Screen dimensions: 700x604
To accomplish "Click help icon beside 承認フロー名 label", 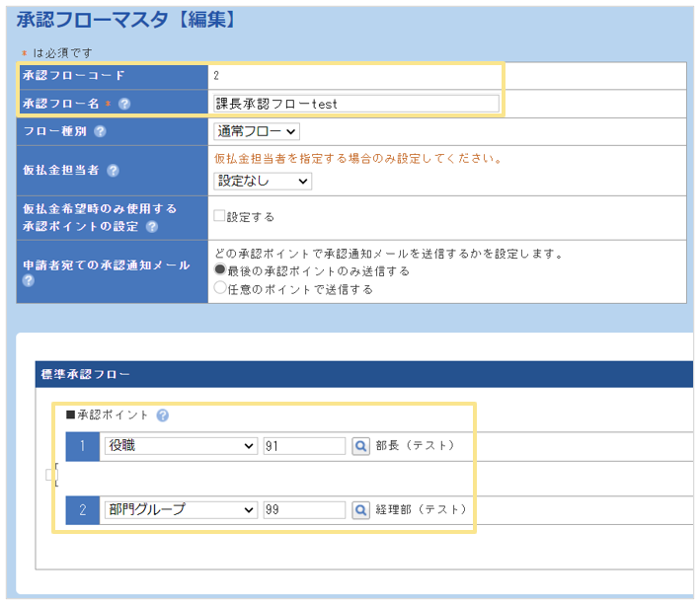I will tap(125, 104).
